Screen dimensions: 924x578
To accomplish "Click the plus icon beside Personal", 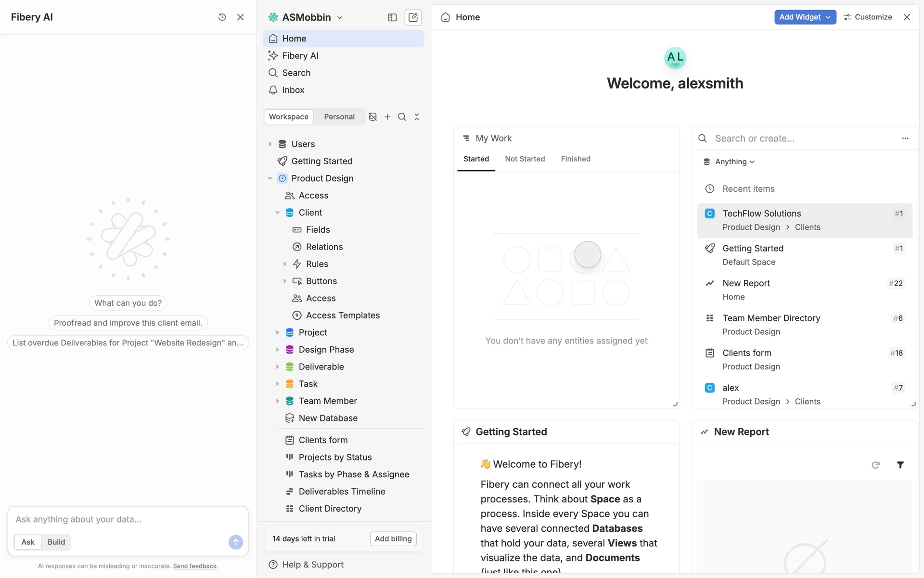I will click(387, 117).
